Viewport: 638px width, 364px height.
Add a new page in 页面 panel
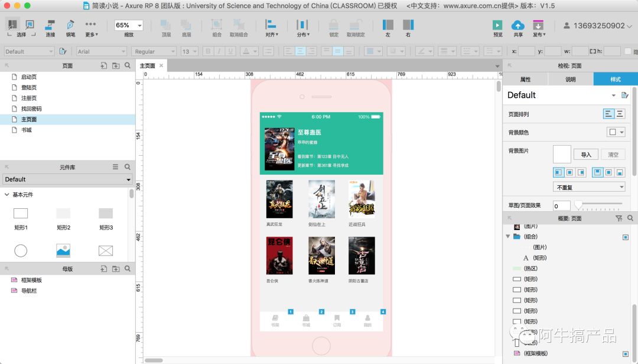(x=104, y=65)
